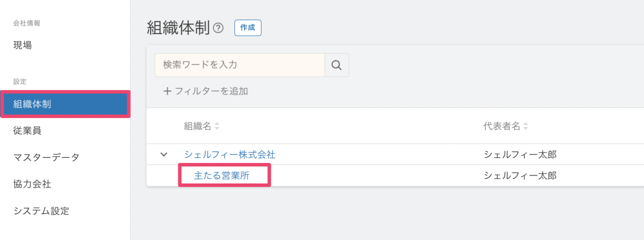Navigate to 協力会社 in the sidebar
The height and width of the screenshot is (240, 644).
coord(32,184)
